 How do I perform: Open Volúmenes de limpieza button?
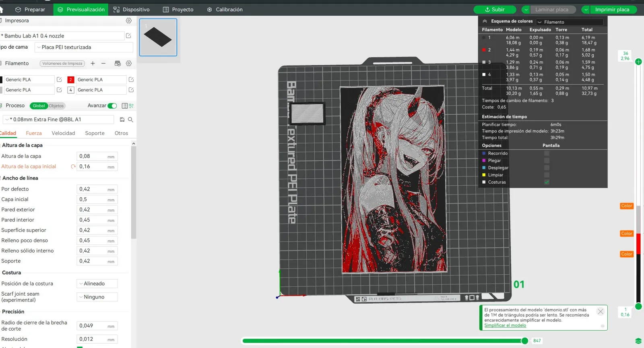pyautogui.click(x=62, y=63)
